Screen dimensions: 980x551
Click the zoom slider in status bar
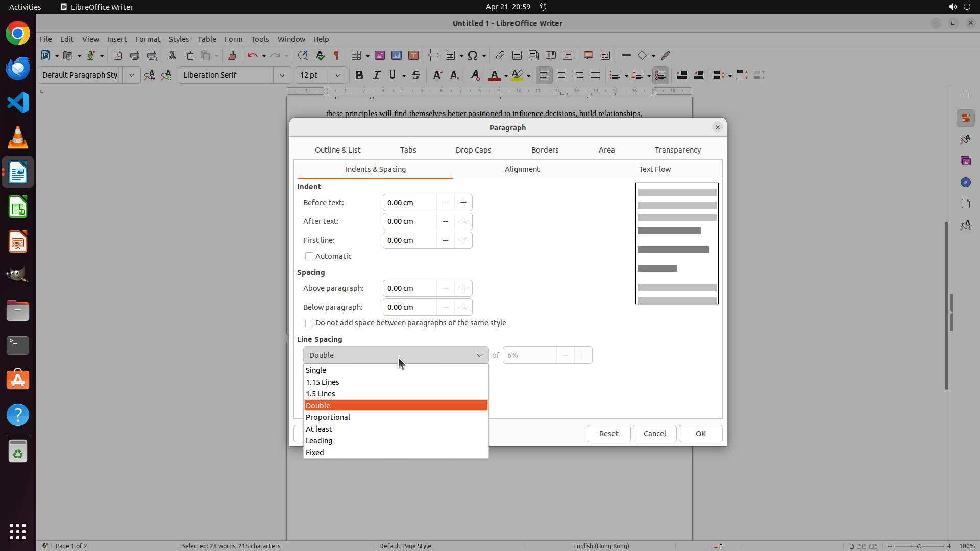pyautogui.click(x=919, y=546)
